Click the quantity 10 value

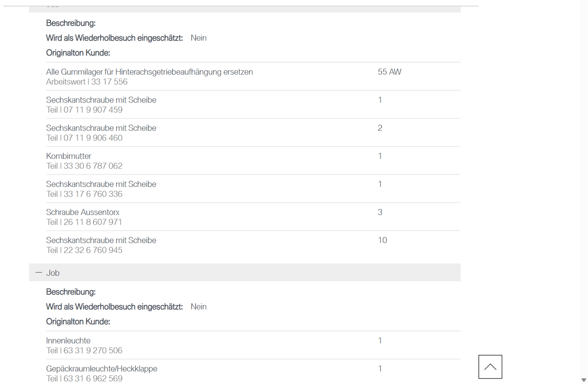point(382,240)
